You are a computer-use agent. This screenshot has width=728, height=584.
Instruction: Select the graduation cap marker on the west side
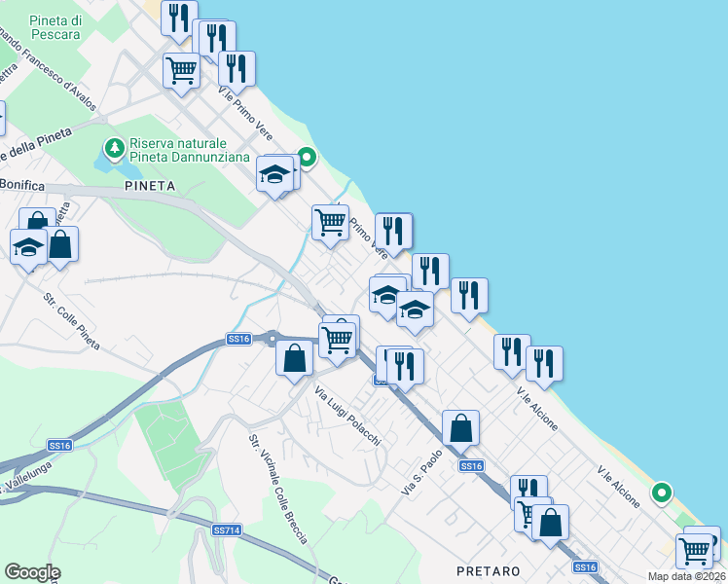29,250
